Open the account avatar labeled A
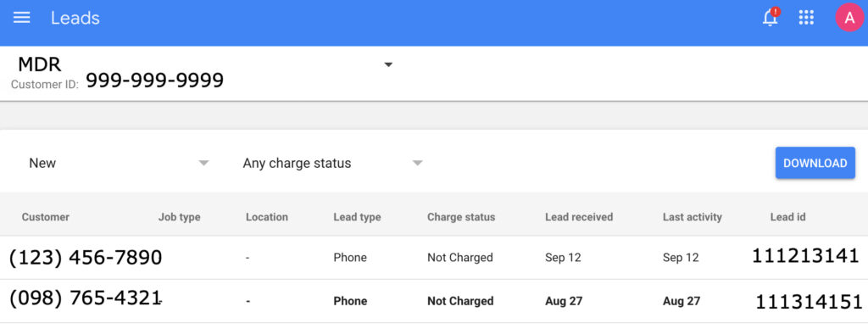868x329 pixels. [849, 17]
